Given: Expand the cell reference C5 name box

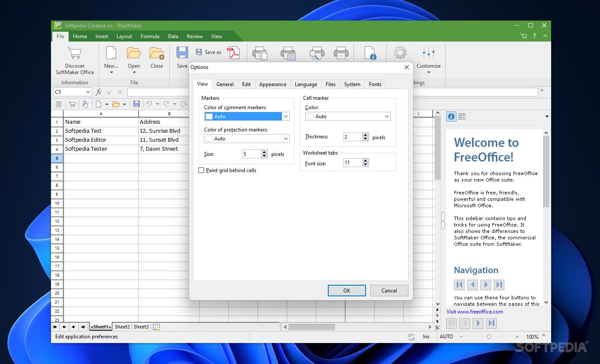Looking at the screenshot, I should (x=88, y=92).
